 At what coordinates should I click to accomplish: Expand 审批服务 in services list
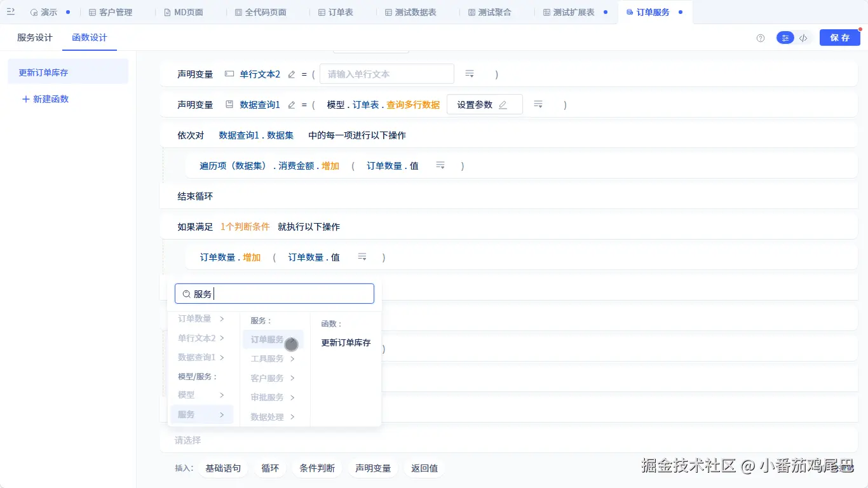point(273,398)
